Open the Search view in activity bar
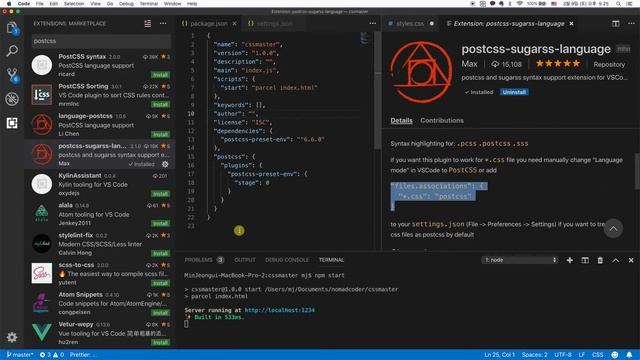This screenshot has height=360, width=640. point(12,51)
